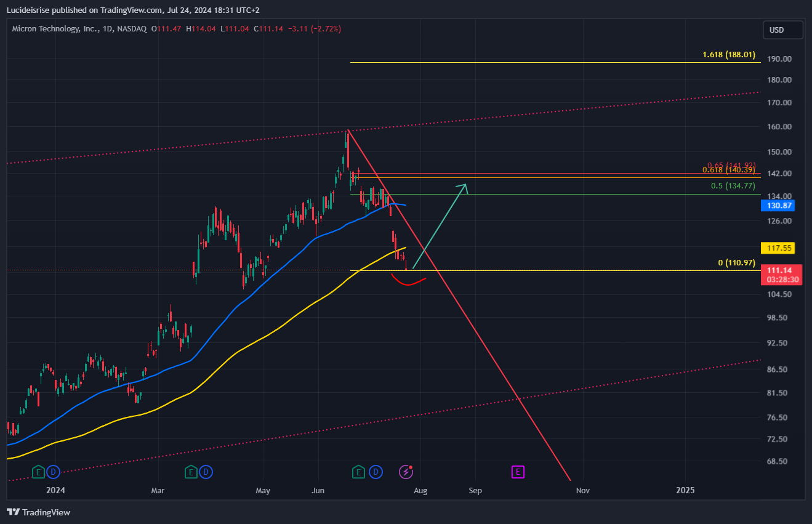Click the Jun label on the time axis

tap(318, 491)
